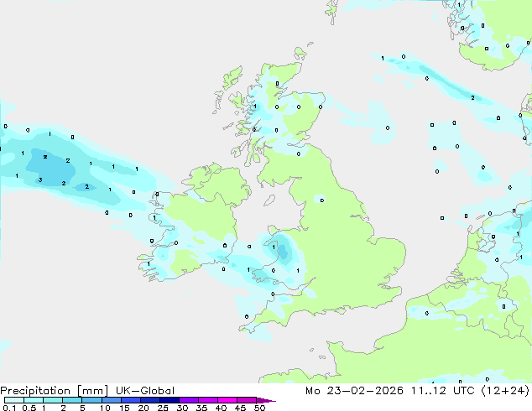This screenshot has width=532, height=411.
Task: Click the 45–50 mm magenta legend swatch
Action: pyautogui.click(x=247, y=400)
